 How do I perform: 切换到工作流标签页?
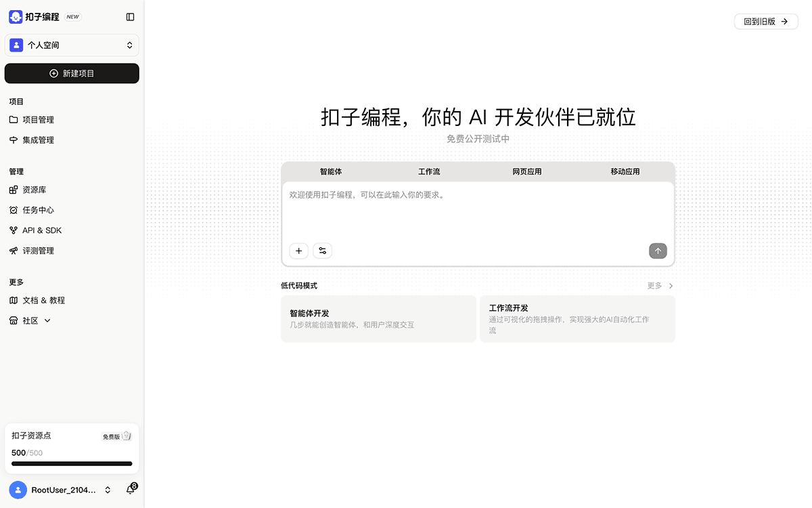point(428,171)
